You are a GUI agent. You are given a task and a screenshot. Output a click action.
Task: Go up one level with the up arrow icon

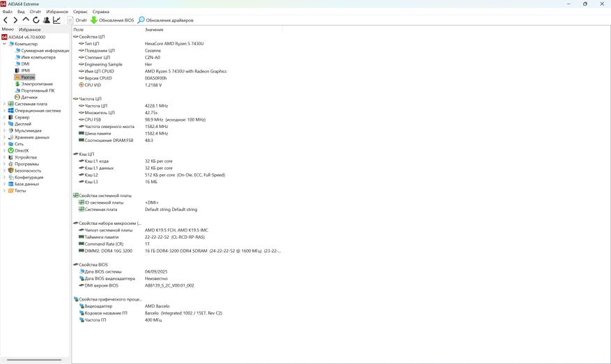[26, 19]
